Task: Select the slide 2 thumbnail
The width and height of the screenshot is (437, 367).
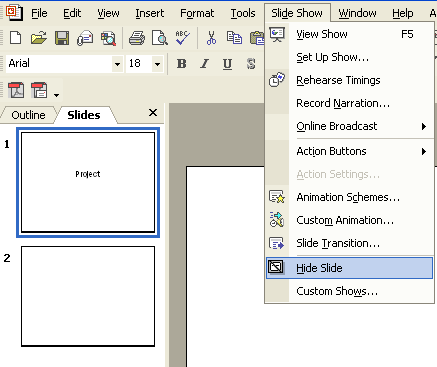Action: click(88, 296)
